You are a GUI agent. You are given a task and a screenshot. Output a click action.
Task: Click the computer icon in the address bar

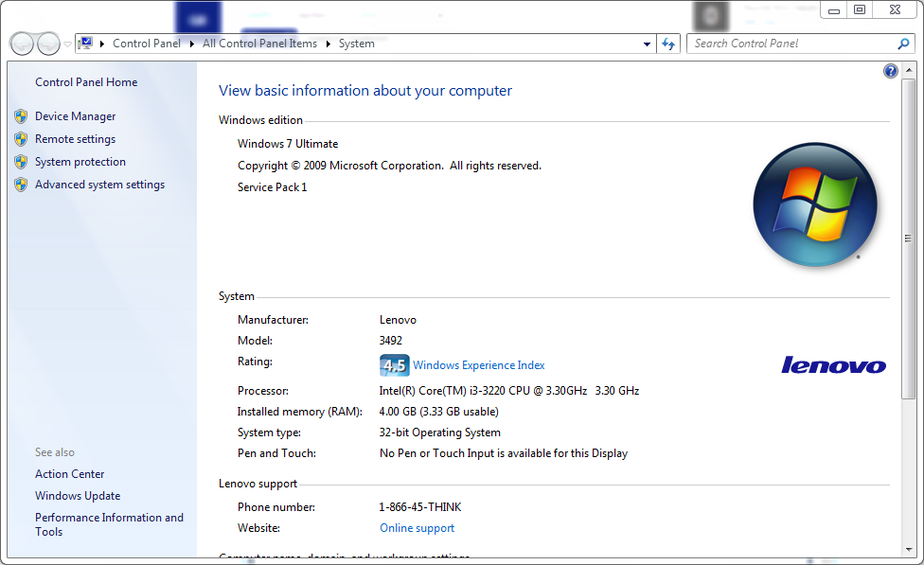click(85, 43)
